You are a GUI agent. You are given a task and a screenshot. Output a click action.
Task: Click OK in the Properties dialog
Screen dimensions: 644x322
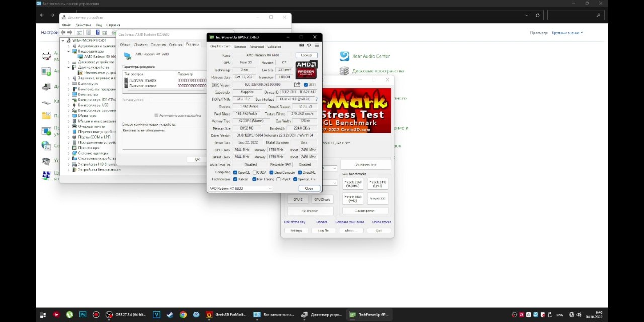click(x=197, y=159)
